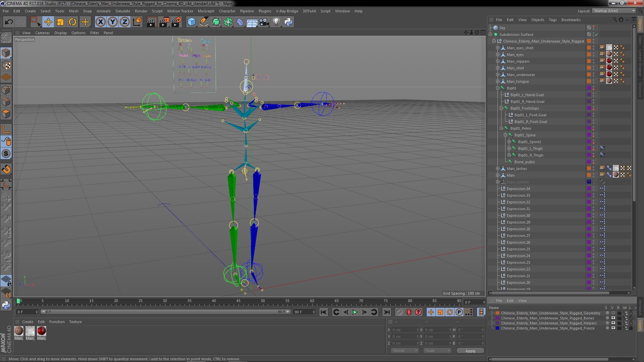The image size is (644, 362).
Task: Open the Character menu
Action: [x=227, y=11]
